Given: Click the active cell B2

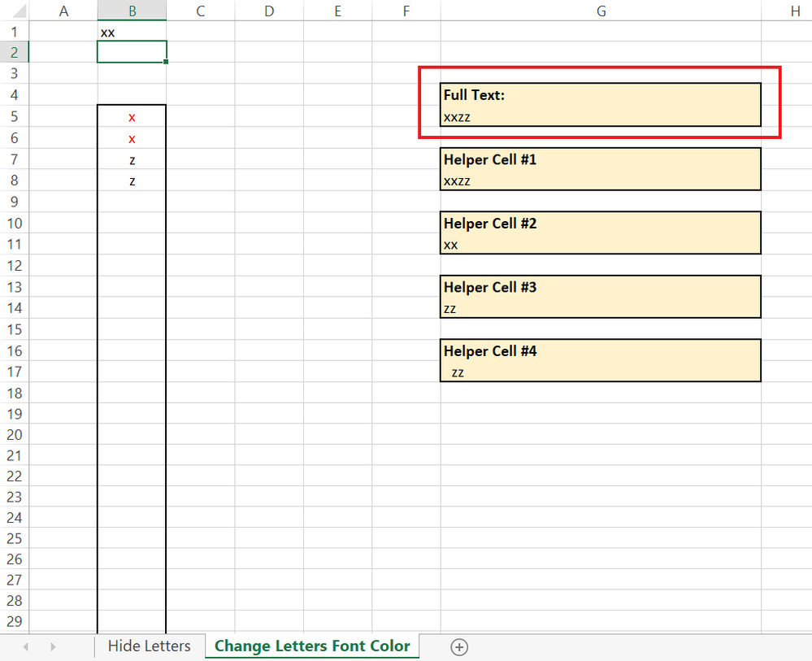Looking at the screenshot, I should (132, 52).
